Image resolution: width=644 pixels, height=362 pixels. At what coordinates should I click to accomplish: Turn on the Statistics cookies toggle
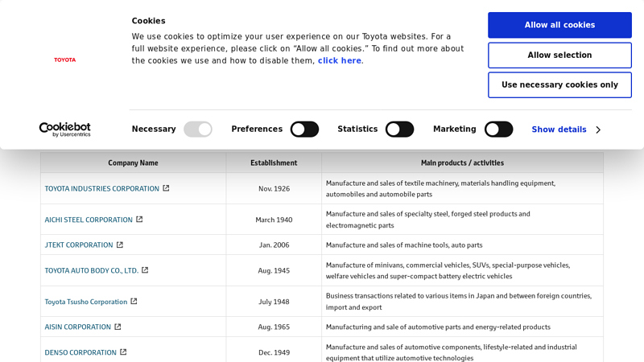coord(399,130)
